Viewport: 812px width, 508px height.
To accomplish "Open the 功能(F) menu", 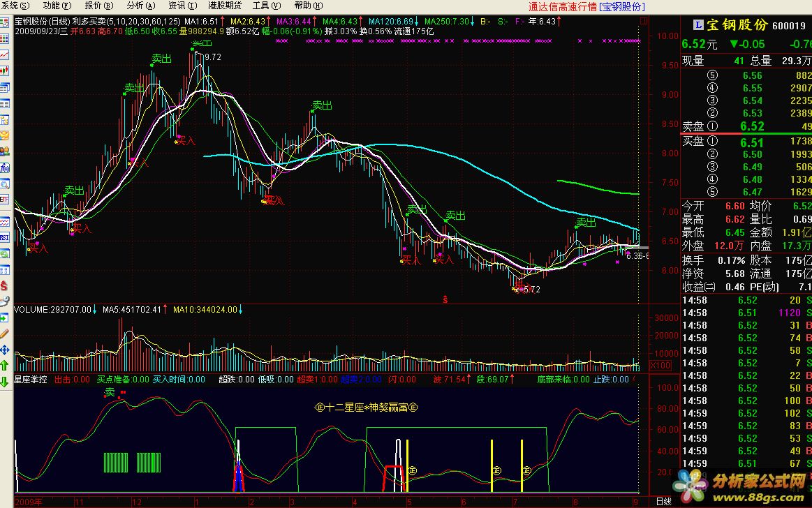I will 57,6.
